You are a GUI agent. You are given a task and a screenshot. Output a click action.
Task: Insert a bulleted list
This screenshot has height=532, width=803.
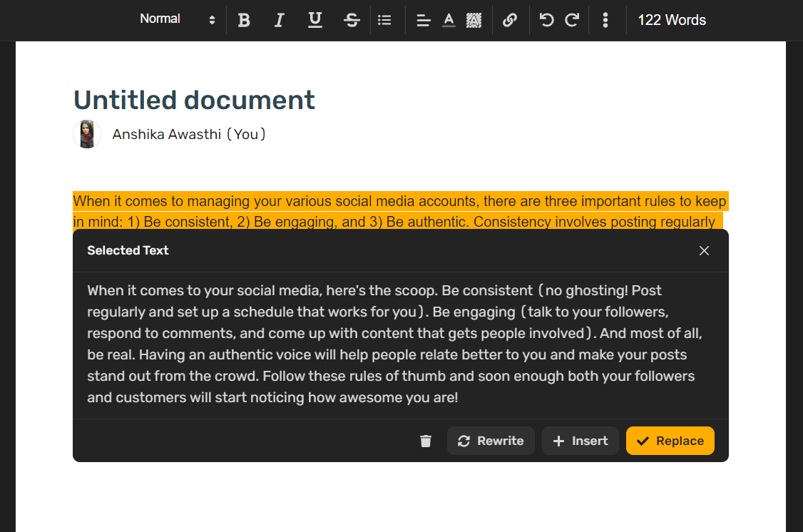[385, 20]
